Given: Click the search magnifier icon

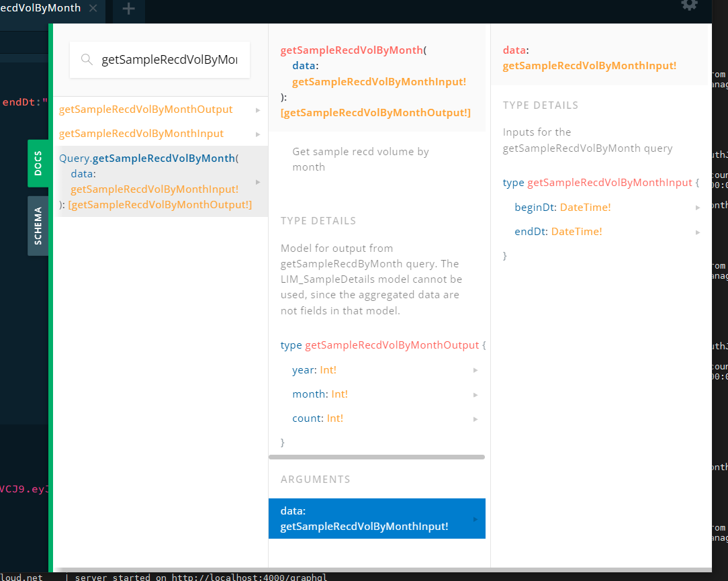Looking at the screenshot, I should click(87, 60).
